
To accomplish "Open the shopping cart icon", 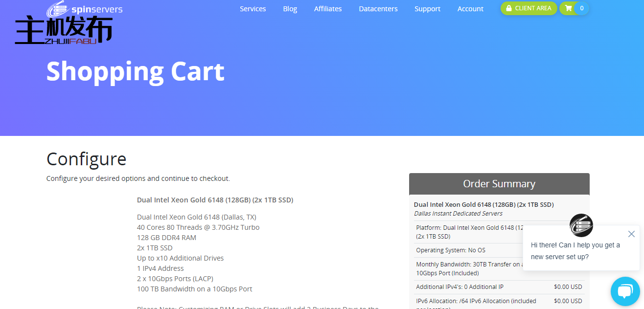I will tap(568, 8).
